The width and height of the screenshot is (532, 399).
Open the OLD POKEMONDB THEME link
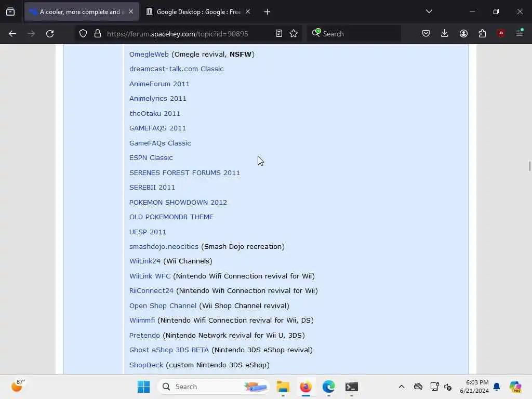point(171,217)
